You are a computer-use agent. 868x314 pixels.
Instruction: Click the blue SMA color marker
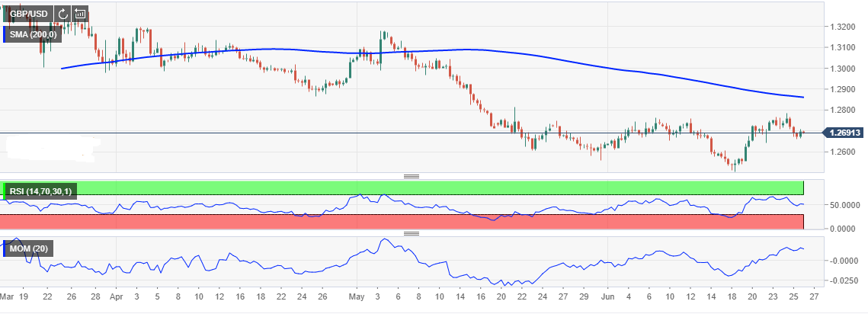pos(5,34)
